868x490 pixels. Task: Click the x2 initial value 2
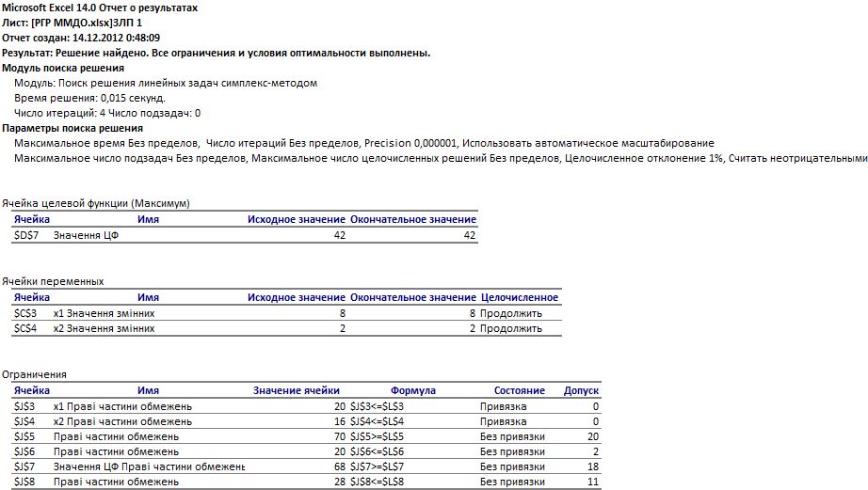(x=343, y=328)
